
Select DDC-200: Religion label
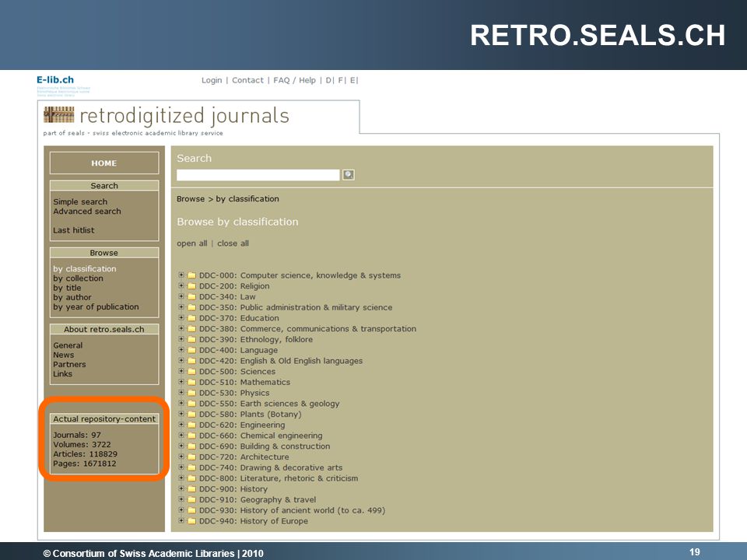pos(234,286)
